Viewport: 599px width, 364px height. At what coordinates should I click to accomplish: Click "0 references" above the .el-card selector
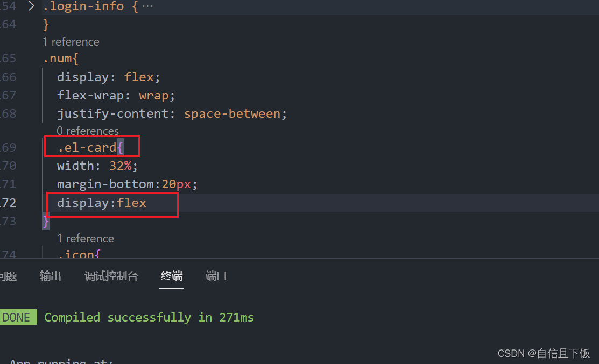coord(87,131)
